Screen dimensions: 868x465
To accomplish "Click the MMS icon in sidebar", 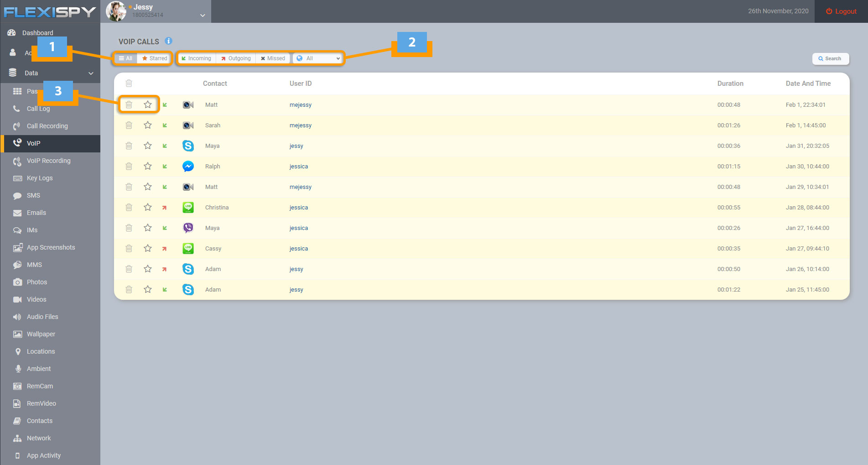I will [x=17, y=265].
